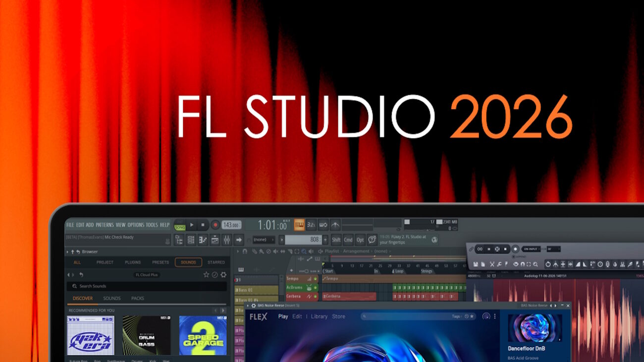Open the ON INPUT recording mode dropdown
Viewport: 644px width, 362px height.
(x=531, y=249)
